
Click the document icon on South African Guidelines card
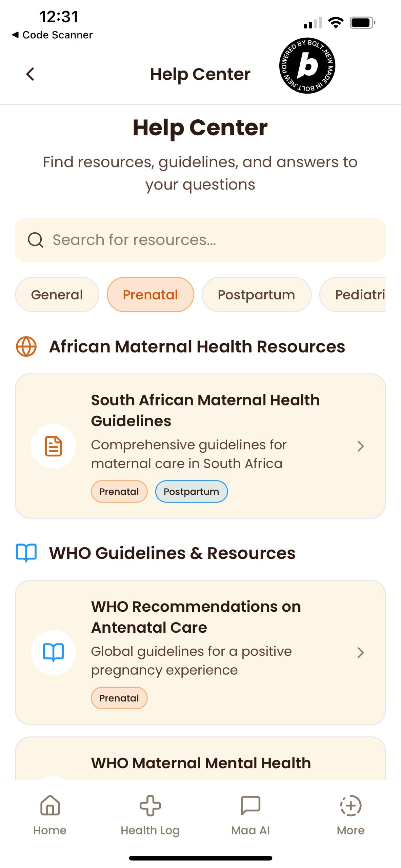click(x=53, y=446)
